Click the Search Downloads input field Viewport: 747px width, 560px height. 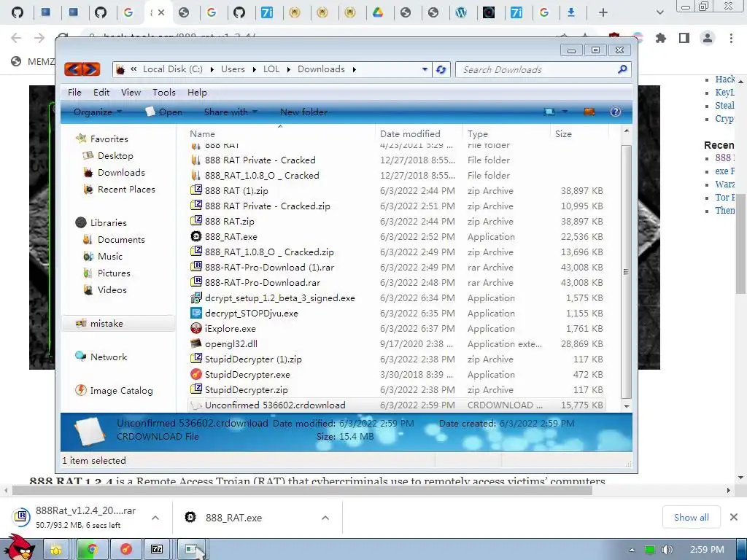(x=538, y=69)
